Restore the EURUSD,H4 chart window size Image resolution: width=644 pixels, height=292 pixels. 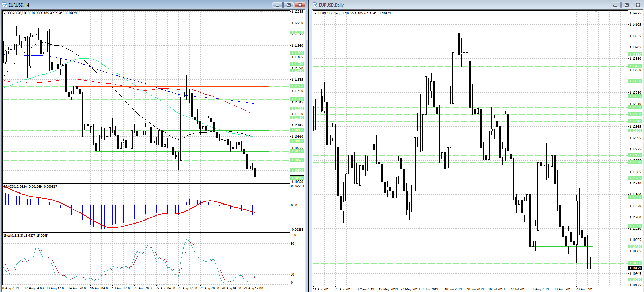click(289, 5)
